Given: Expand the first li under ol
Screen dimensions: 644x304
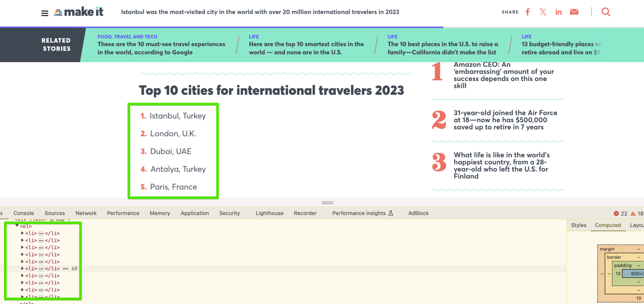Looking at the screenshot, I should (x=22, y=233).
